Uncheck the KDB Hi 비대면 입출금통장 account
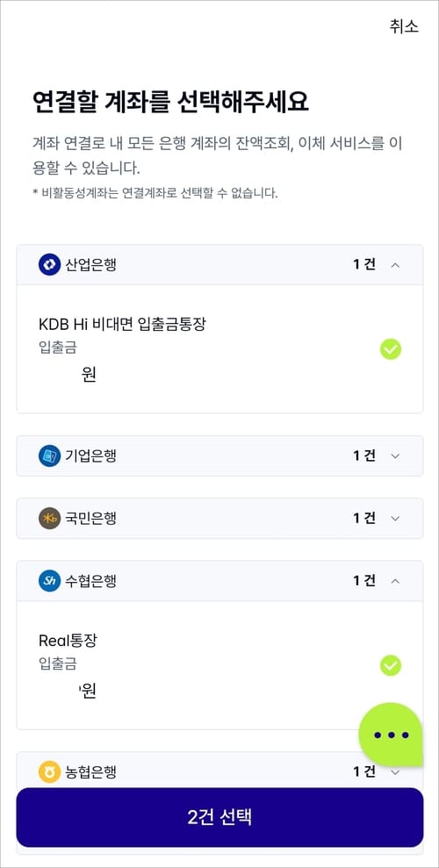This screenshot has height=868, width=439. [391, 349]
